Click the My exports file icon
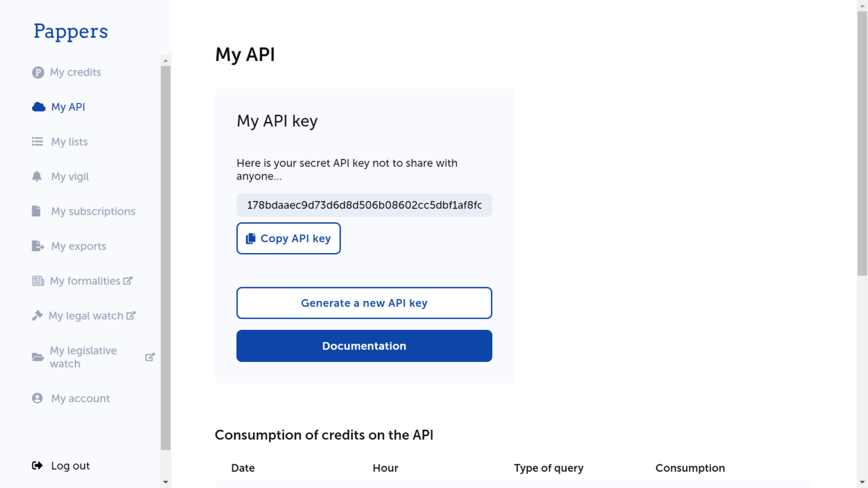This screenshot has height=488, width=868. tap(37, 246)
